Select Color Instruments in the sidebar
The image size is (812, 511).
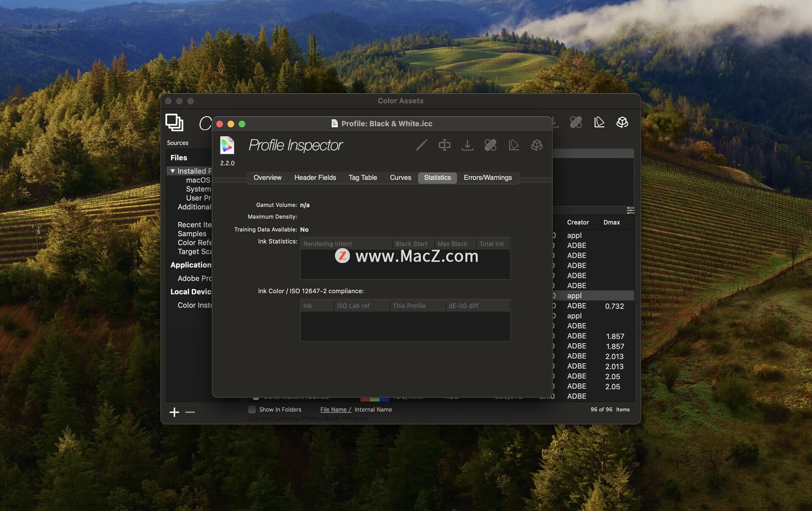click(195, 305)
